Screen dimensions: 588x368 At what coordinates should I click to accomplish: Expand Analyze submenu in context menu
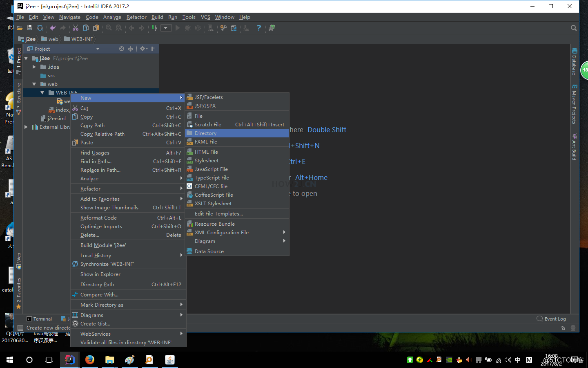tap(128, 179)
